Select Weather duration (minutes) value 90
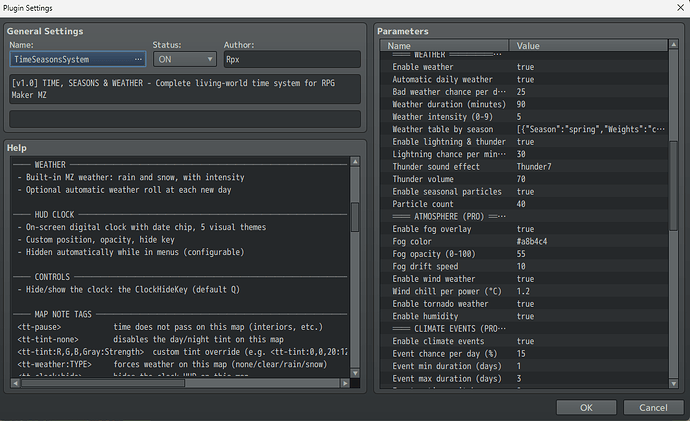690x421 pixels. 521,104
